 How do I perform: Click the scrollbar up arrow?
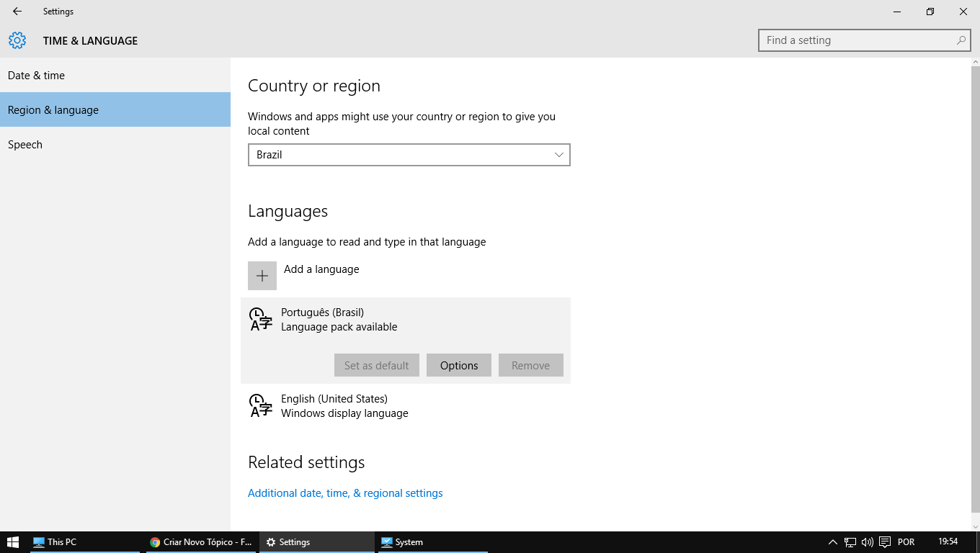tap(975, 62)
